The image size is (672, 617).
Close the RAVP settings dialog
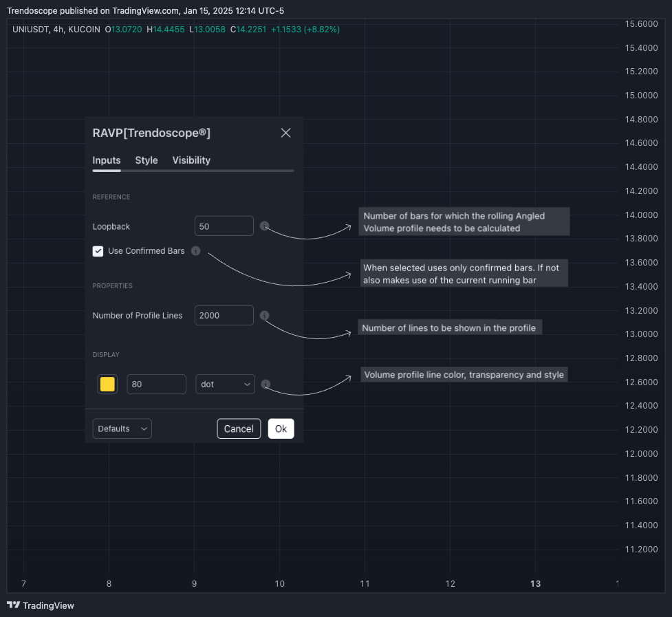tap(286, 133)
